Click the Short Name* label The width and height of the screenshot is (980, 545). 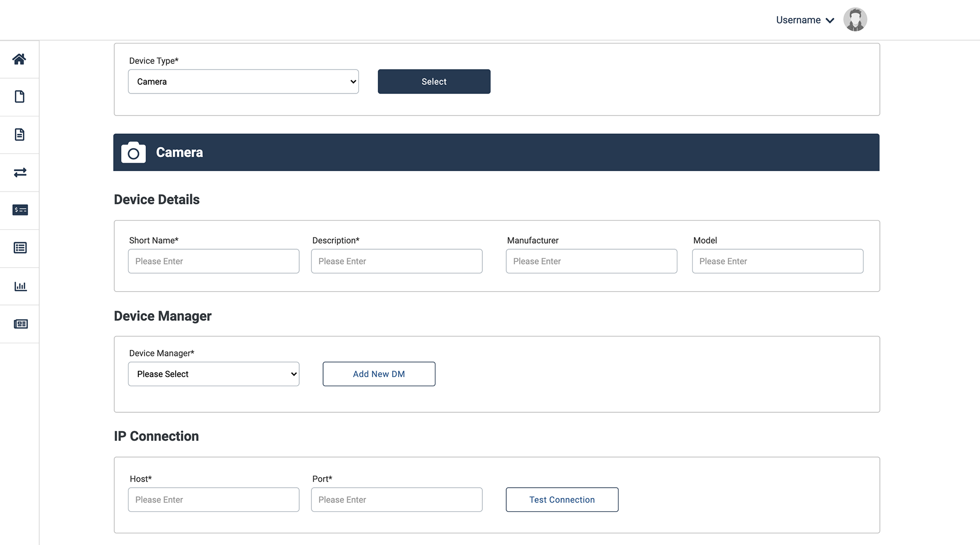[154, 241]
